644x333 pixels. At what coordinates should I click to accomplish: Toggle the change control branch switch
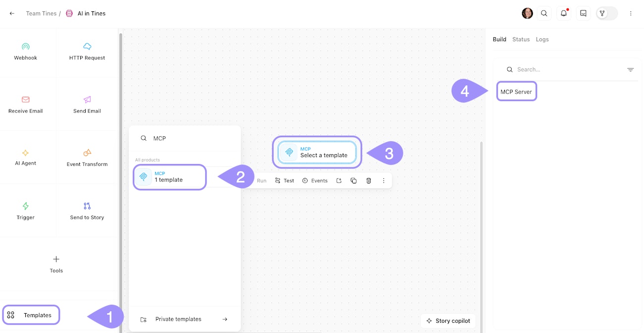pyautogui.click(x=607, y=13)
